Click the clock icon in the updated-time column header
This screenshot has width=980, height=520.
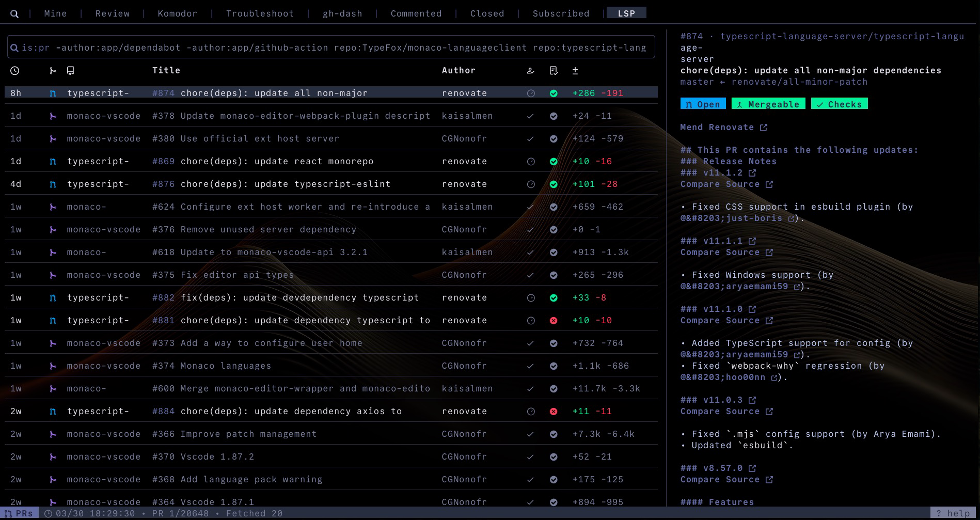(x=15, y=71)
